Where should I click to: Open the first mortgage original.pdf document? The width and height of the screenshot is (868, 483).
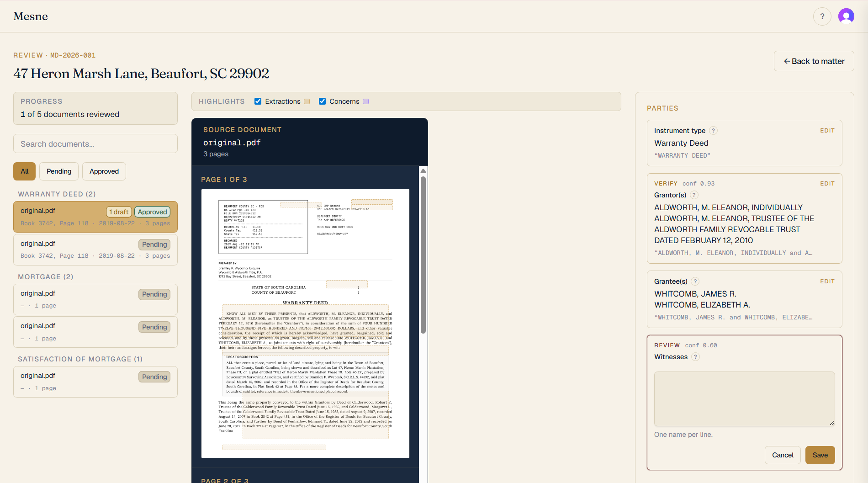pyautogui.click(x=95, y=299)
